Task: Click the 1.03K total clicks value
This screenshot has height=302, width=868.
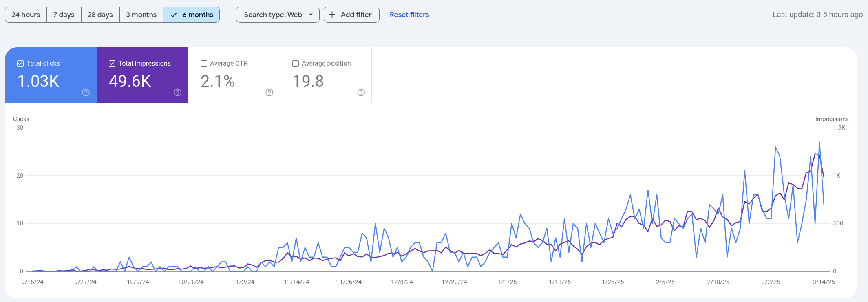Action: click(x=38, y=81)
